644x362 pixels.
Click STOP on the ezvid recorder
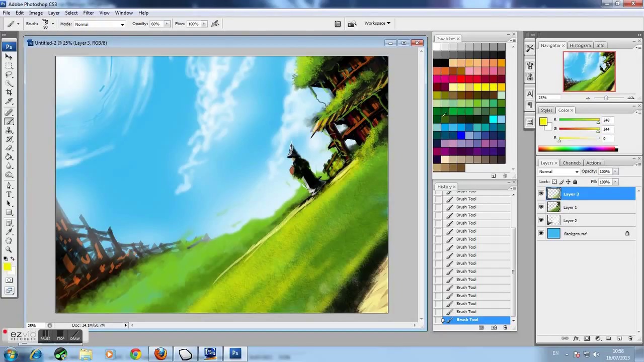click(x=60, y=335)
